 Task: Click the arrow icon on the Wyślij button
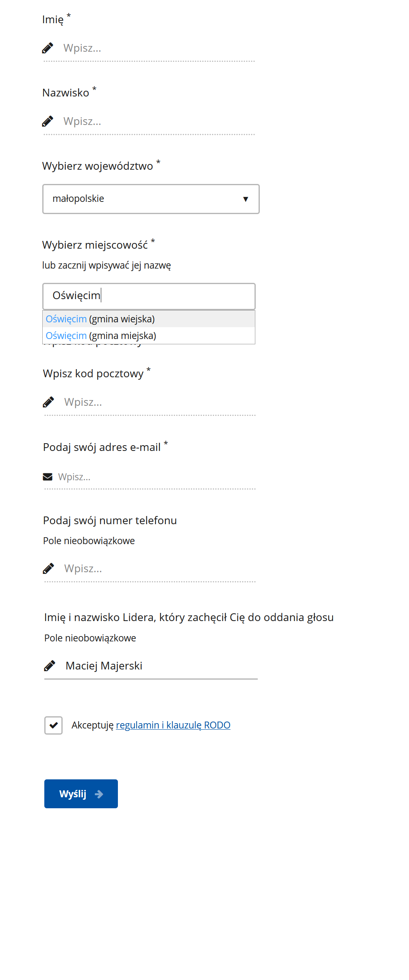(x=99, y=794)
